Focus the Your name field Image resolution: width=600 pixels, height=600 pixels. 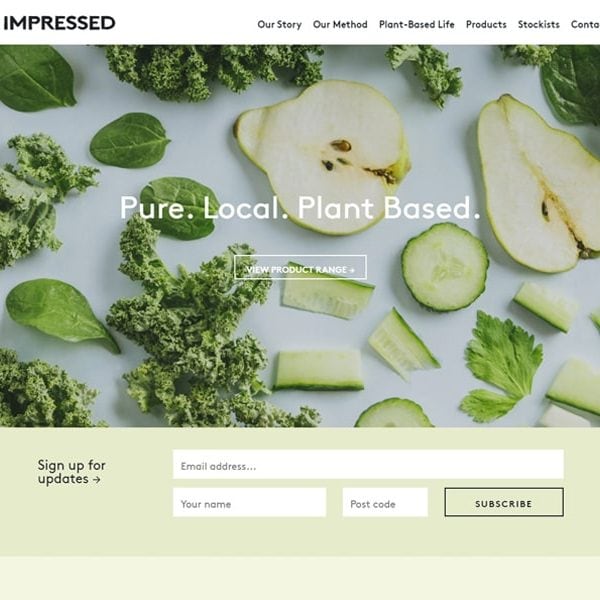click(249, 502)
